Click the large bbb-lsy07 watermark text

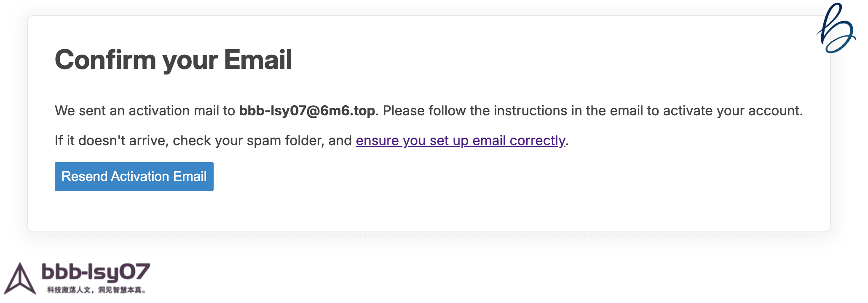pos(96,273)
